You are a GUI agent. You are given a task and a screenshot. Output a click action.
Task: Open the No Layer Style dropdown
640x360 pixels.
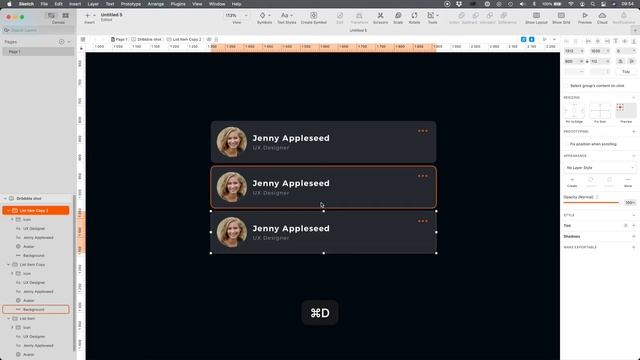[600, 168]
